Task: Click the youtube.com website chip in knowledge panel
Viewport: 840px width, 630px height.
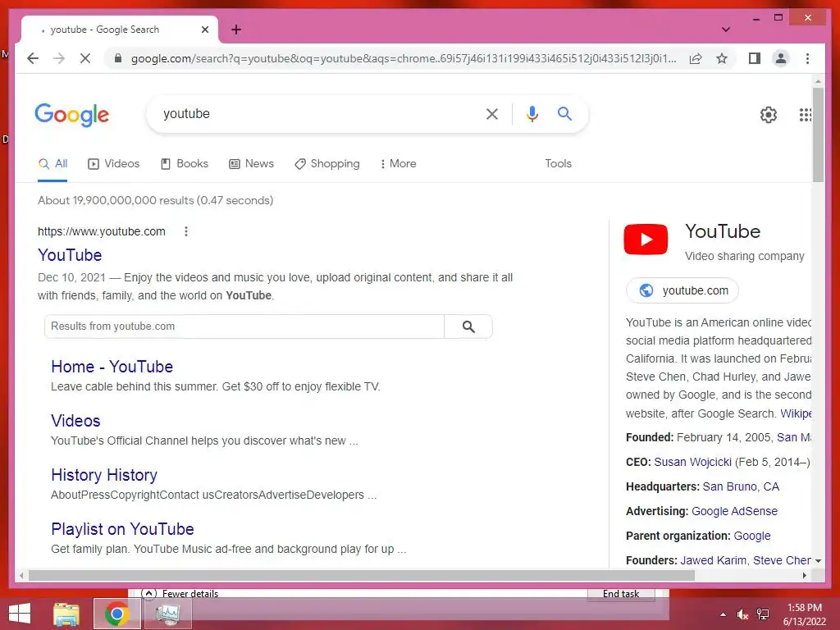Action: pyautogui.click(x=682, y=290)
